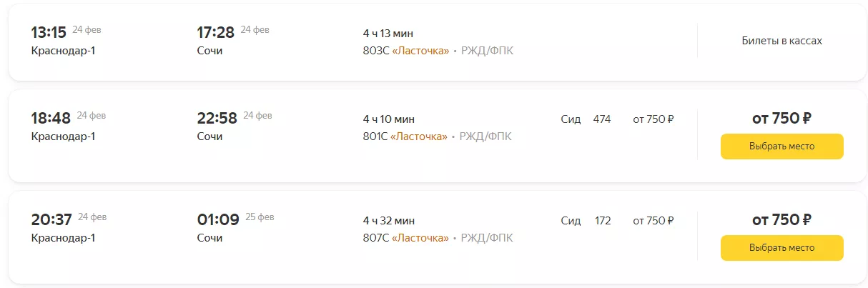Click Выбрать место for the 20:37 train
868x288 pixels.
[x=781, y=248]
